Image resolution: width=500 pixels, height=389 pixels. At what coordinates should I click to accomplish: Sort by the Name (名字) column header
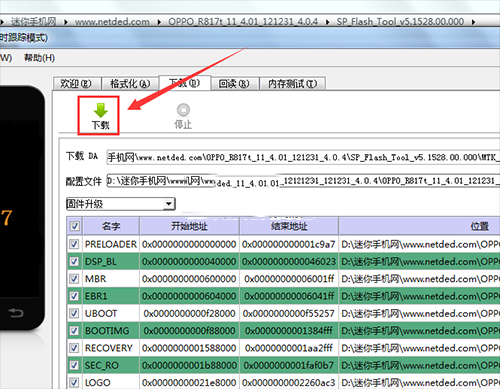111,226
